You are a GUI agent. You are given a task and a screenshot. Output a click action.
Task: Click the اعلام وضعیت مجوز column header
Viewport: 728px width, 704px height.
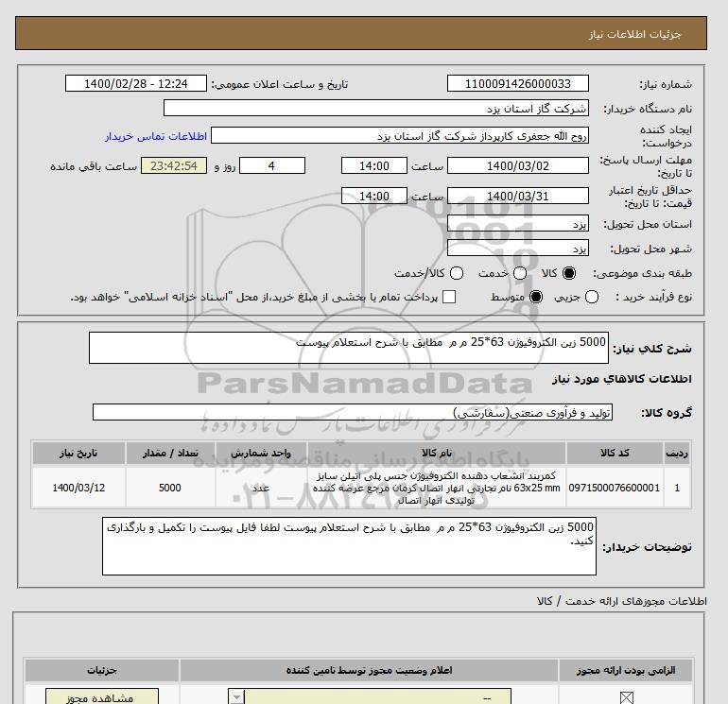(x=369, y=670)
